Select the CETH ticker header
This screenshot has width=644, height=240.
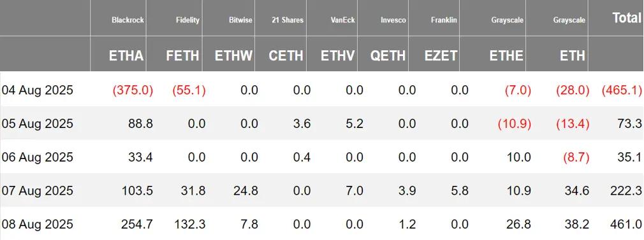[x=286, y=55]
